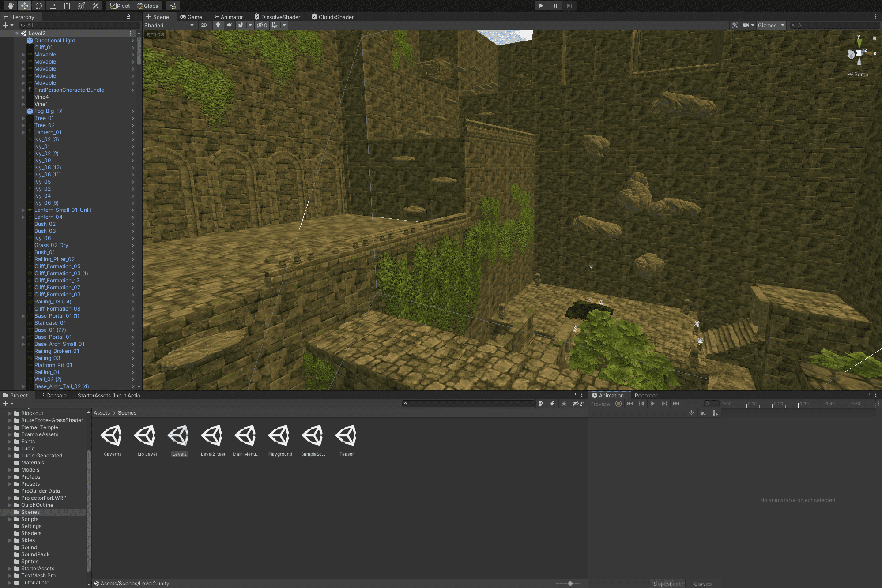Toggle 2D view mode
This screenshot has width=882, height=588.
[204, 25]
